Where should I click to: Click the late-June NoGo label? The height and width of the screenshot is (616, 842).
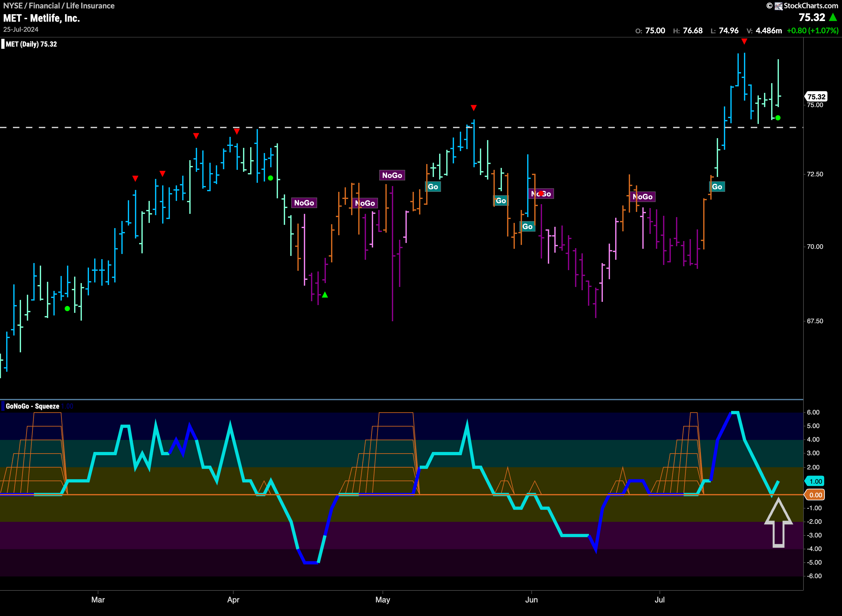coord(642,197)
